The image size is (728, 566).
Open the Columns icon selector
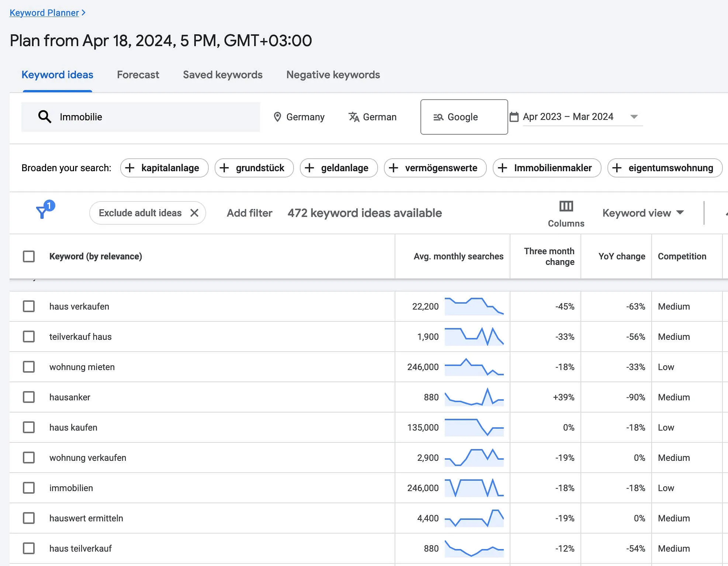(566, 206)
